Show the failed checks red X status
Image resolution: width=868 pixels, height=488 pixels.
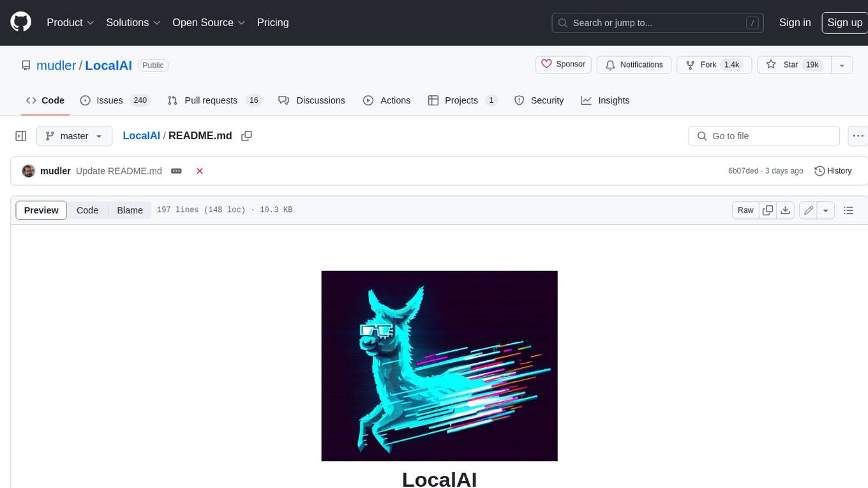point(200,171)
